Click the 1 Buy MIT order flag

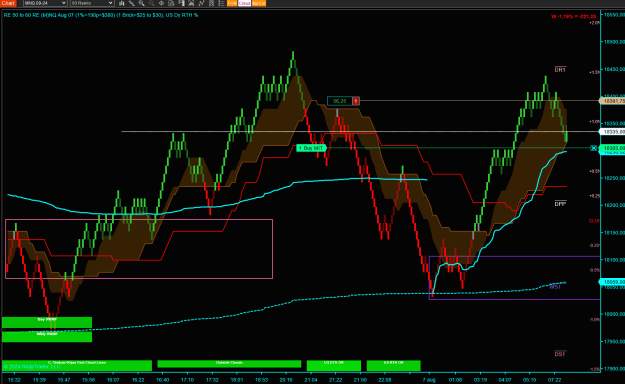click(311, 148)
